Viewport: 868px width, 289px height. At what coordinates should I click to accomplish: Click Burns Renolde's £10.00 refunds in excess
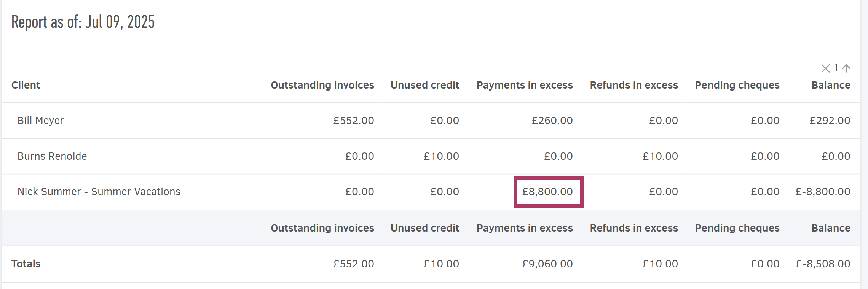pyautogui.click(x=660, y=156)
